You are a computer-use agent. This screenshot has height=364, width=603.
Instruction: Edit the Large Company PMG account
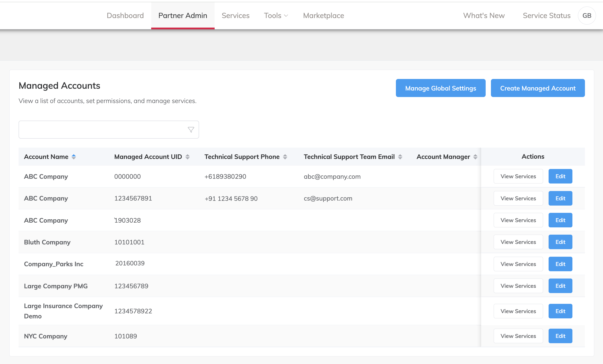(x=560, y=286)
